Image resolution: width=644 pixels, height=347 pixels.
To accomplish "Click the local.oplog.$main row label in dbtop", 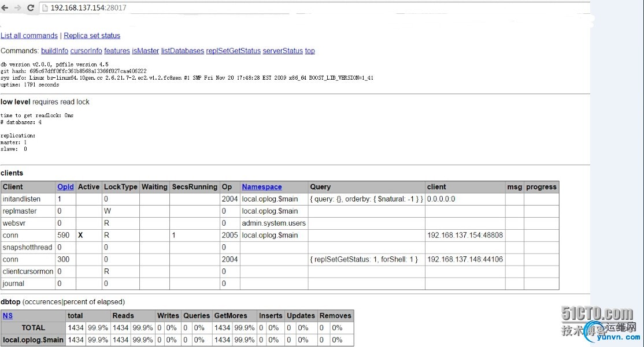I will click(34, 340).
